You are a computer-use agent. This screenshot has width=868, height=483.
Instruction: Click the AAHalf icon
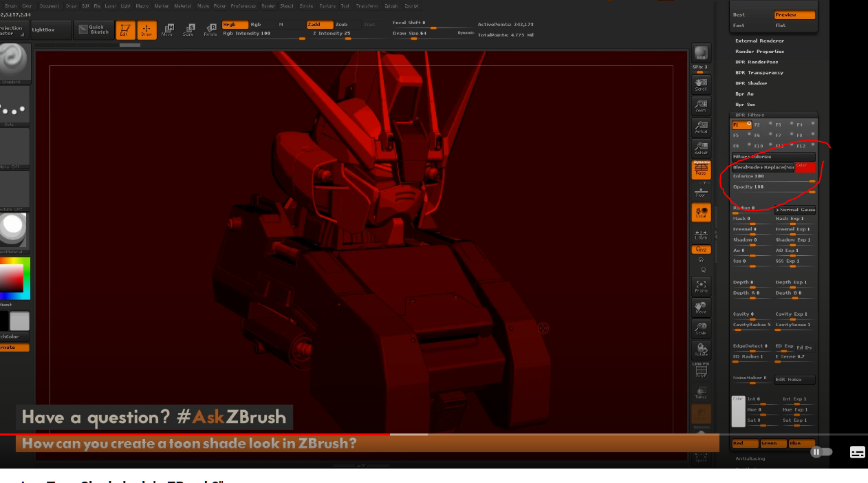[x=701, y=148]
